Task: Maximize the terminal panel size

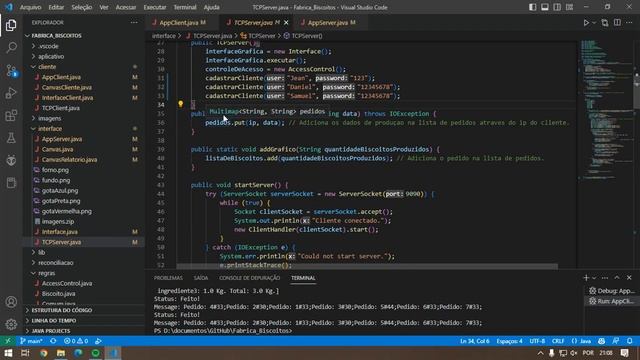Action: (x=617, y=278)
